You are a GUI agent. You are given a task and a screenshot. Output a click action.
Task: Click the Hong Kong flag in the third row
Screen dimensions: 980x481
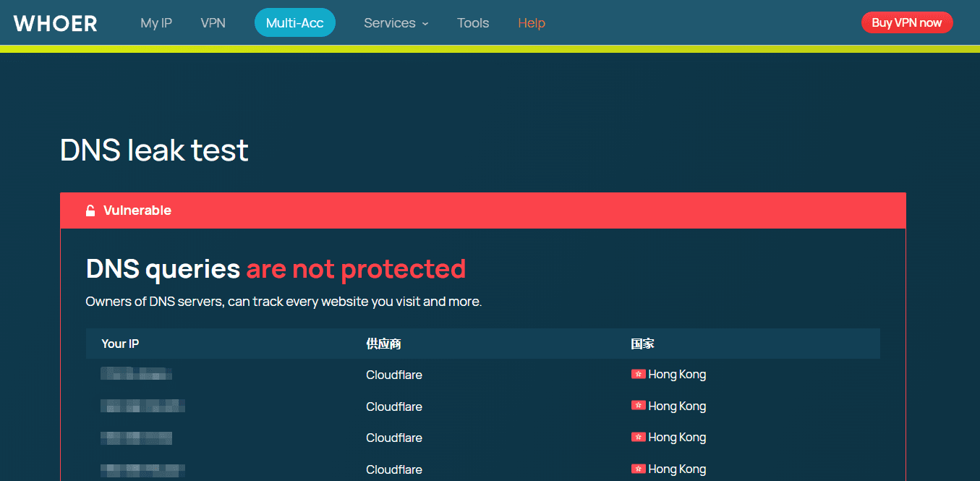[638, 437]
